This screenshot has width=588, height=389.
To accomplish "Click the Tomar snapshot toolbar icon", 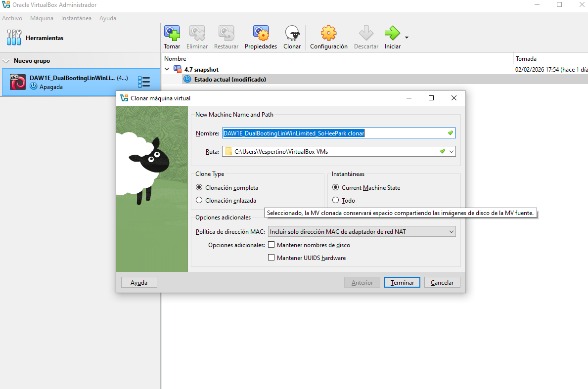I will pos(172,37).
